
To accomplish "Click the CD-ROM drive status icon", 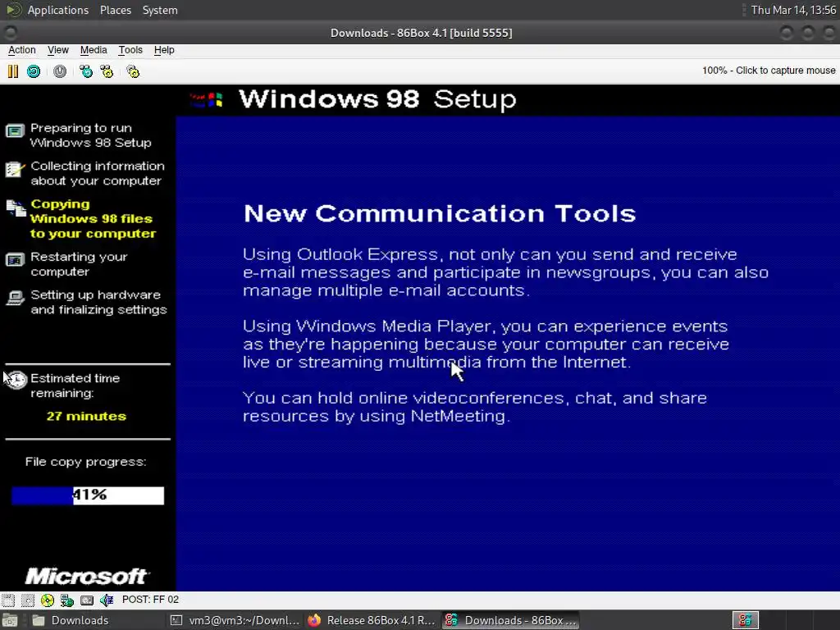I will (47, 600).
